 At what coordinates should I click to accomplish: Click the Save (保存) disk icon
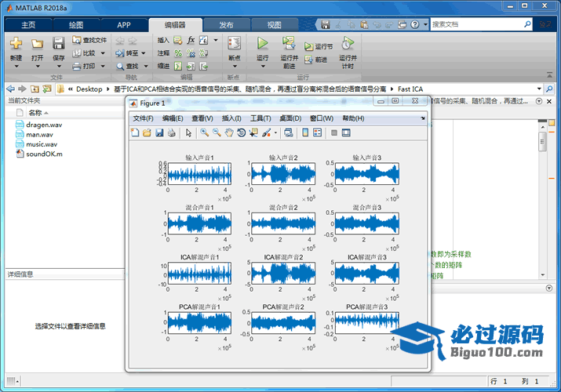[58, 43]
